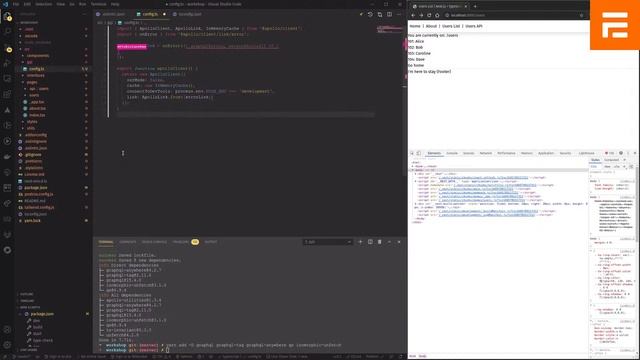Viewport: 640px width, 360px height.
Task: Open the Terminal menu
Action: point(98,4)
